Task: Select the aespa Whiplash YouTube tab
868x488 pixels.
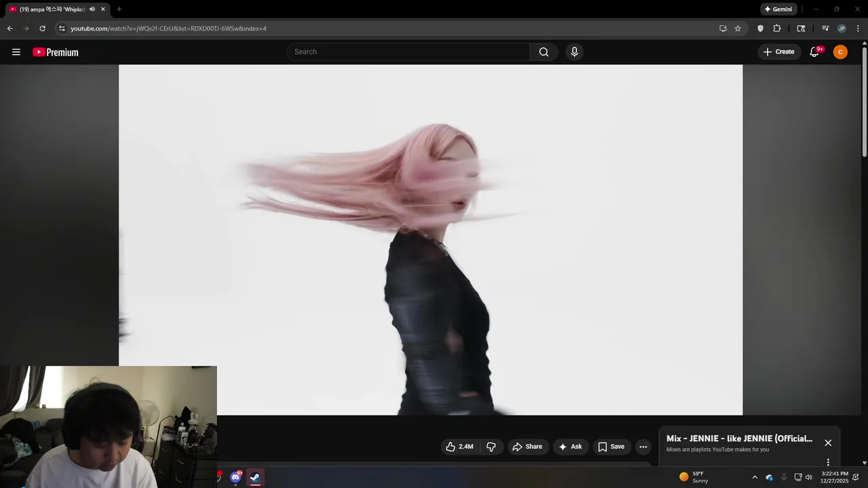Action: (53, 9)
